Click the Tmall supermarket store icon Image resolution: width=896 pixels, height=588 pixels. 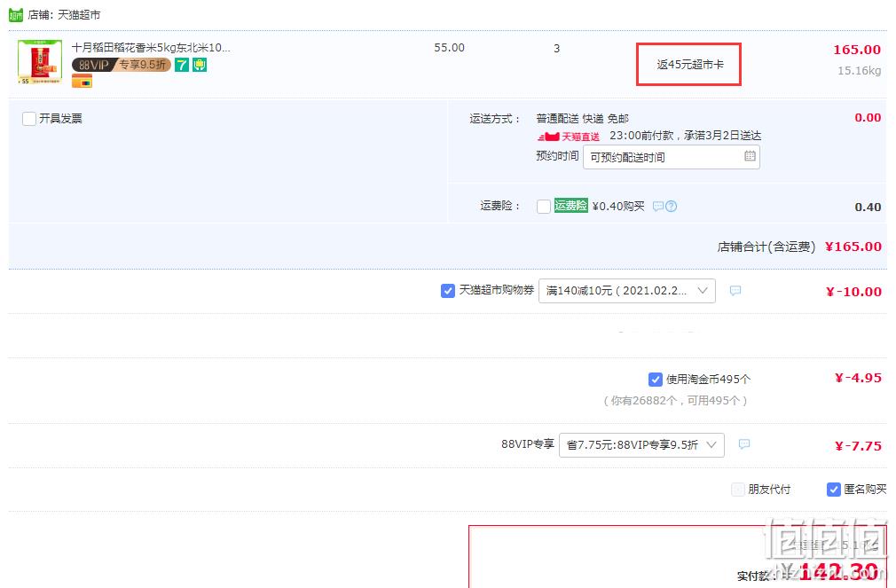[x=16, y=15]
